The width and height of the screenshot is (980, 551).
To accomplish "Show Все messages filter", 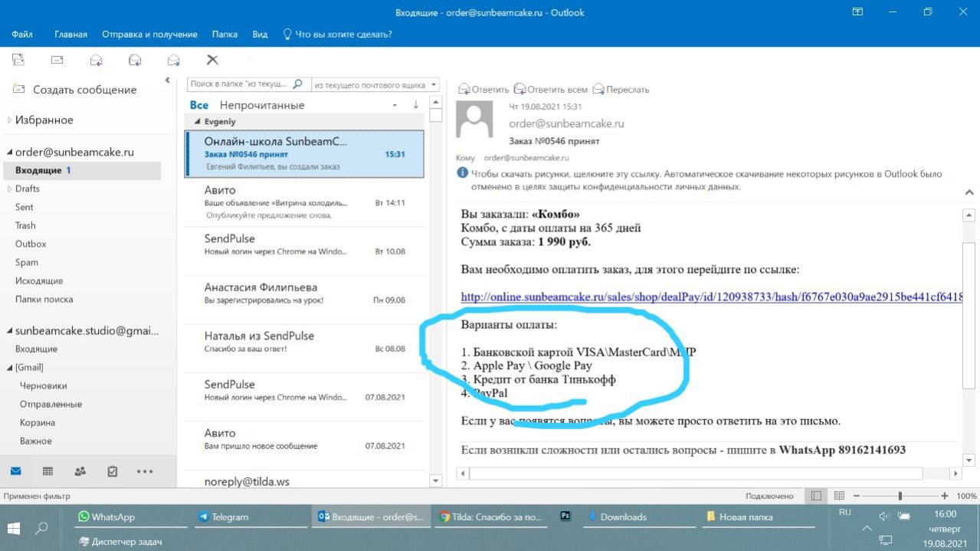I will [x=199, y=105].
